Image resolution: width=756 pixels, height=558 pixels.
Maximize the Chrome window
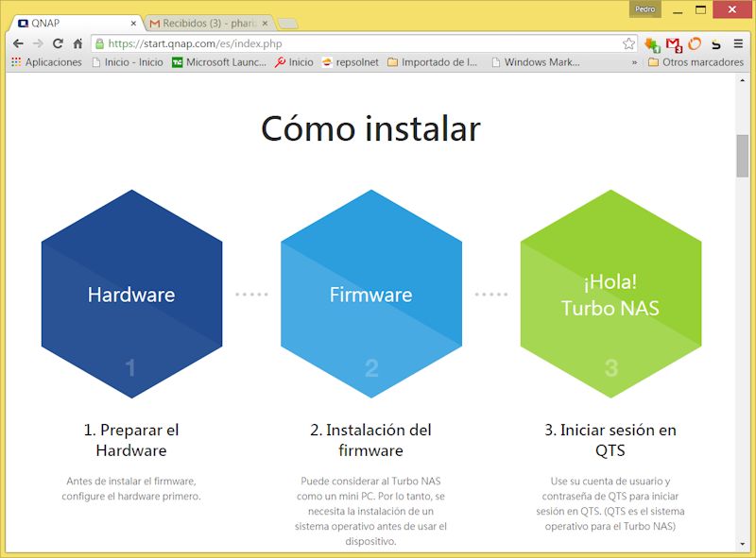pyautogui.click(x=700, y=9)
